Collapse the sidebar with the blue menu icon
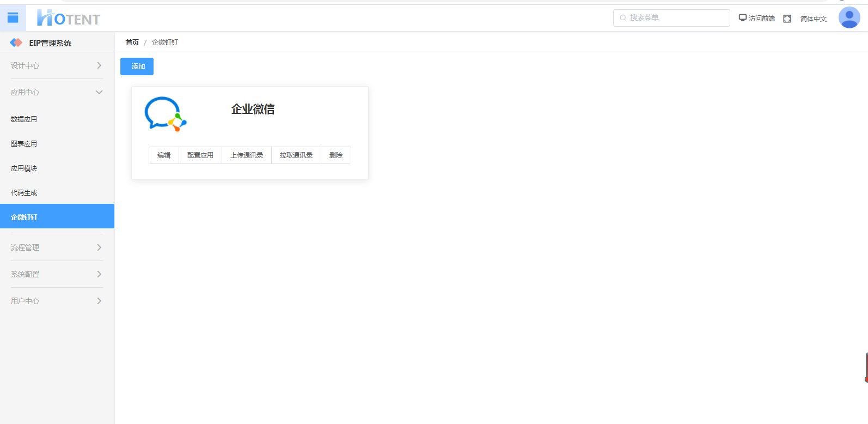Image resolution: width=868 pixels, height=424 pixels. [13, 18]
